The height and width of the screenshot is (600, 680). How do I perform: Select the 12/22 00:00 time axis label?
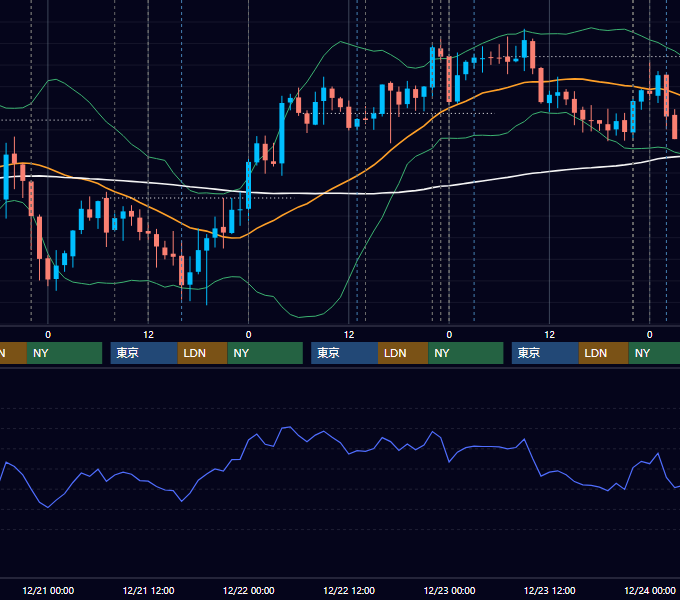pos(248,590)
